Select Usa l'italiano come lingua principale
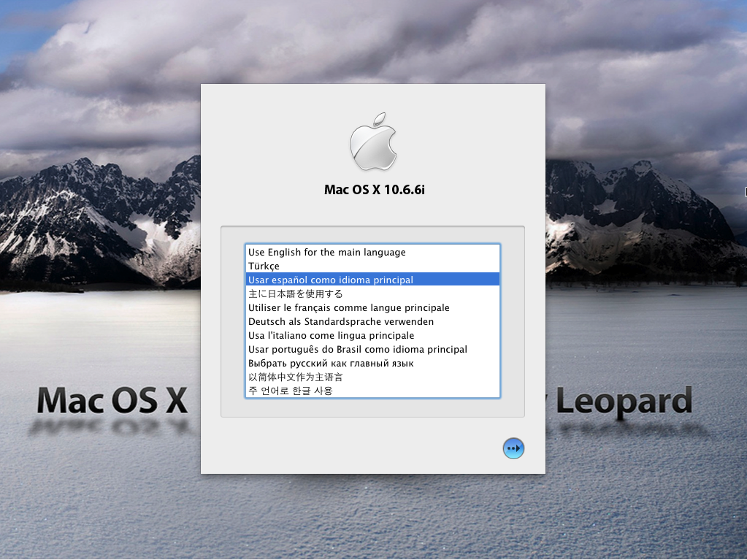The image size is (747, 560). (372, 335)
